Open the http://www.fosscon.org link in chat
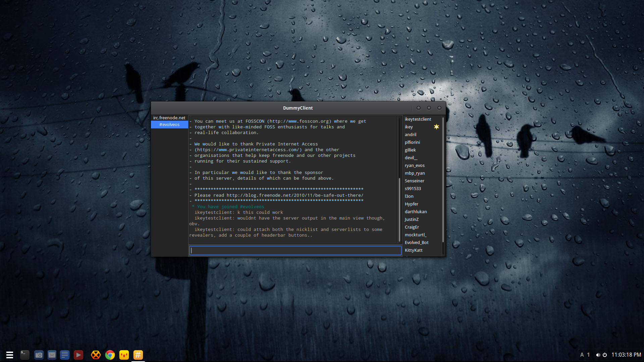 (299, 121)
